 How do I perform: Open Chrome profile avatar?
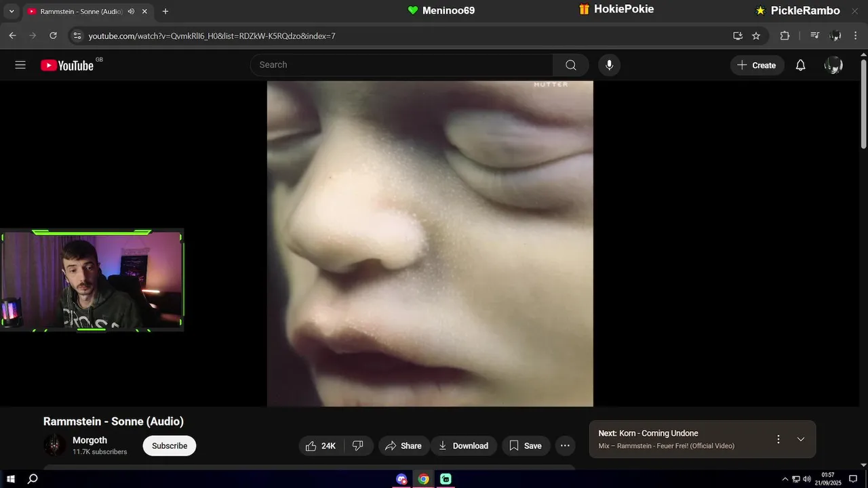(835, 36)
